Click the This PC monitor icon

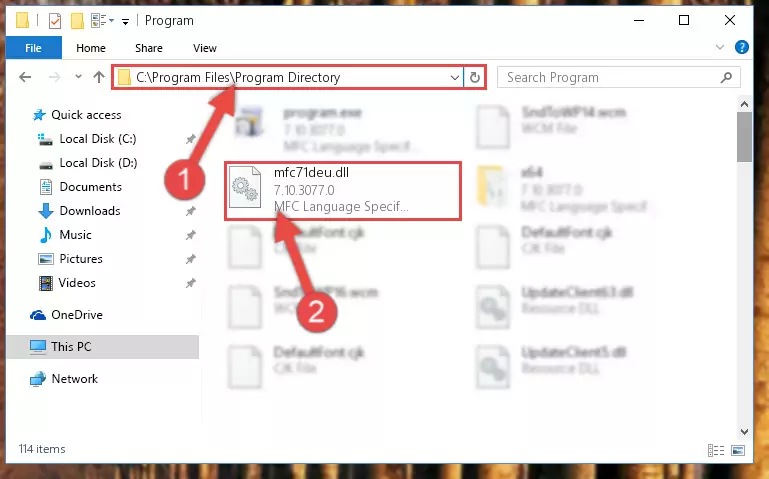[x=38, y=347]
